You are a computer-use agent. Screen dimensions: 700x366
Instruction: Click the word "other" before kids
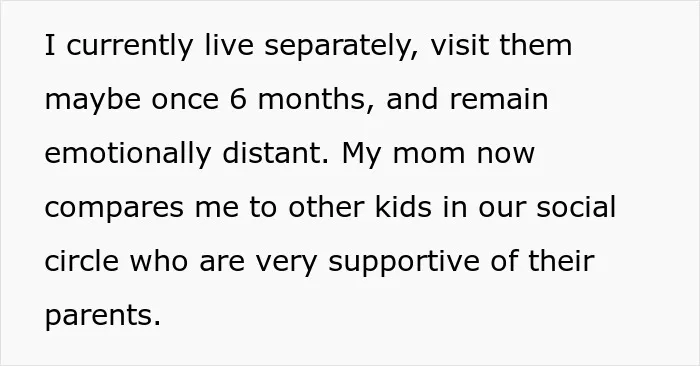click(x=326, y=207)
